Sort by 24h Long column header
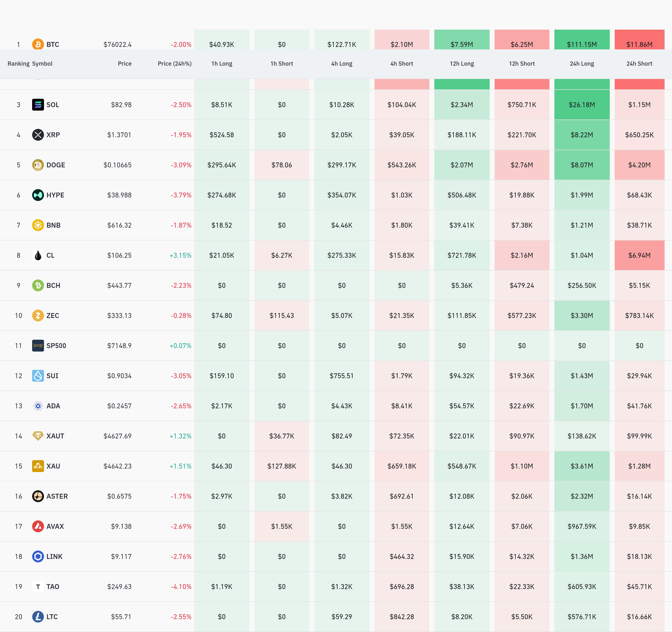This screenshot has height=632, width=672. click(x=581, y=63)
